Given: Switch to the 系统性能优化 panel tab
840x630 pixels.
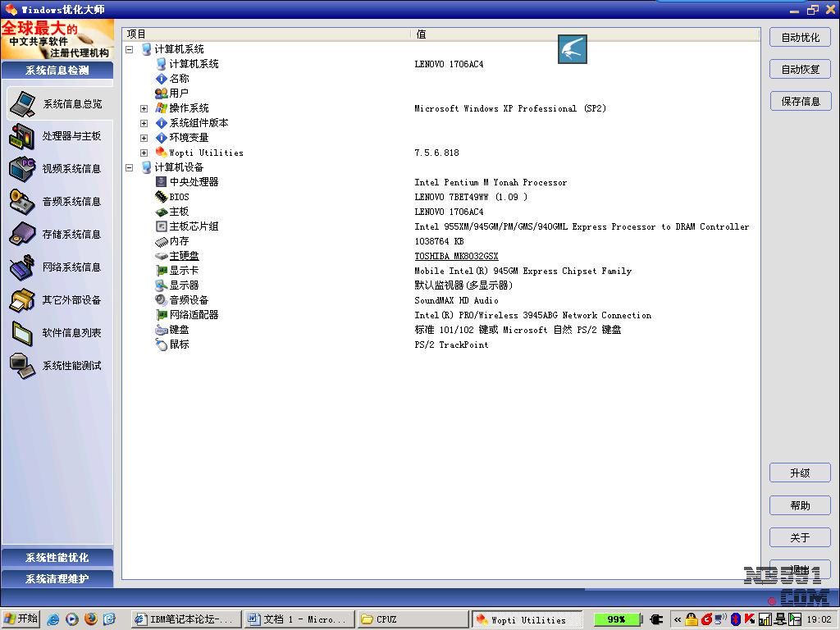Looking at the screenshot, I should coord(57,558).
